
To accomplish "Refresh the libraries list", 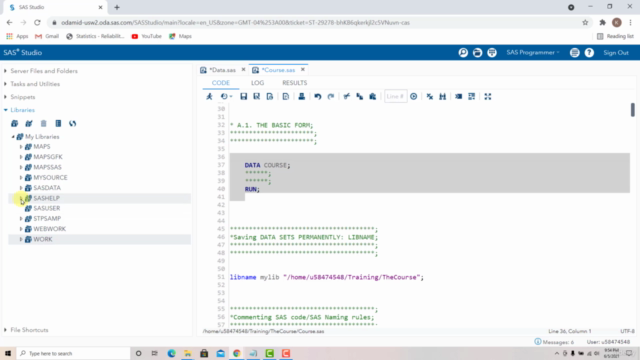I will [73, 123].
